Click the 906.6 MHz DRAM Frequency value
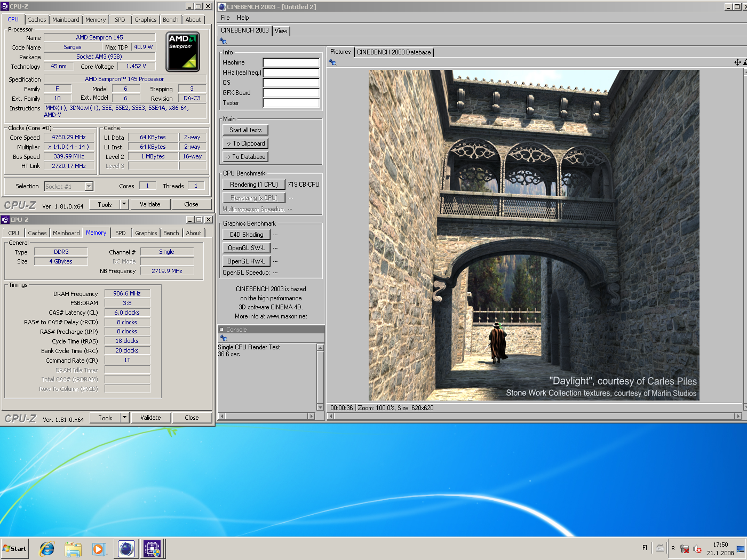Image resolution: width=747 pixels, height=560 pixels. click(x=127, y=293)
